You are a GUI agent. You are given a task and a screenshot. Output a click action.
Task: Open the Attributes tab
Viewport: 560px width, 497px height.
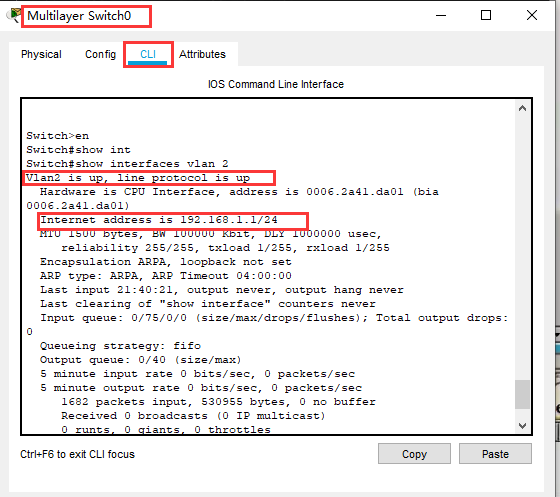click(202, 54)
